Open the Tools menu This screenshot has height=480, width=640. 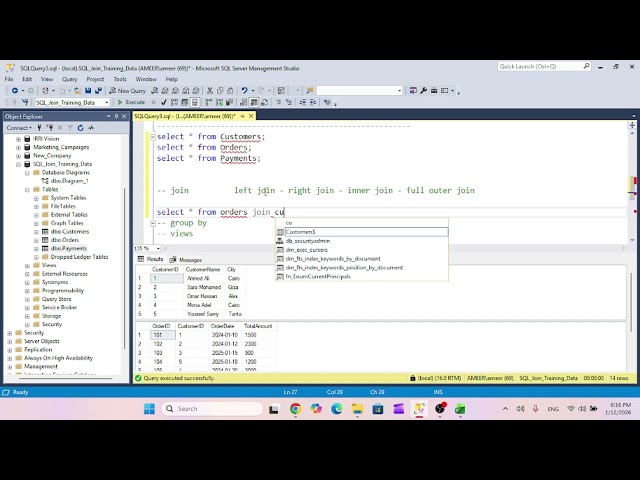(120, 79)
